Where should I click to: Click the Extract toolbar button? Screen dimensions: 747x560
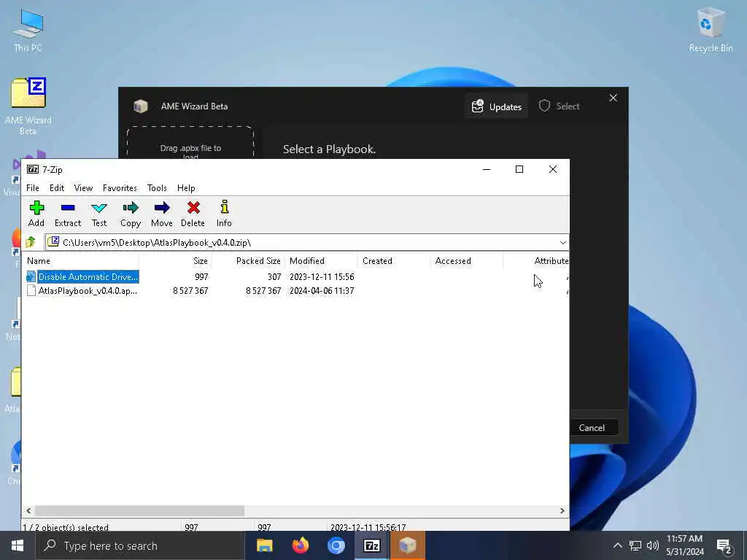coord(68,214)
